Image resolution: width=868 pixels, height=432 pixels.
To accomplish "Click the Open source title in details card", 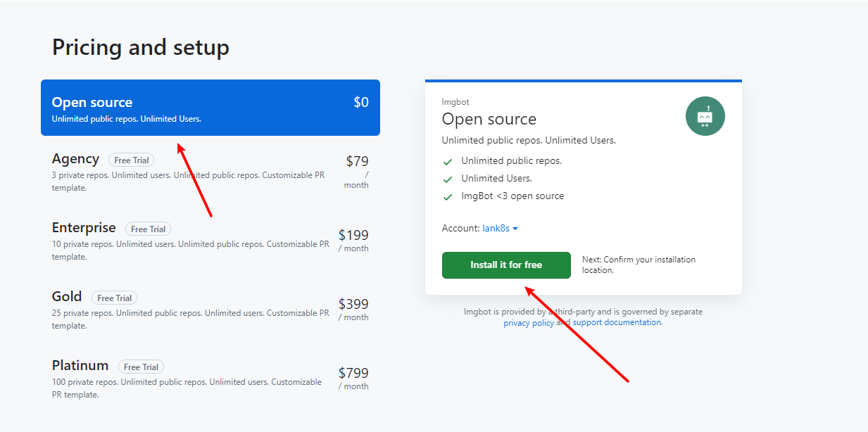I will coord(489,119).
